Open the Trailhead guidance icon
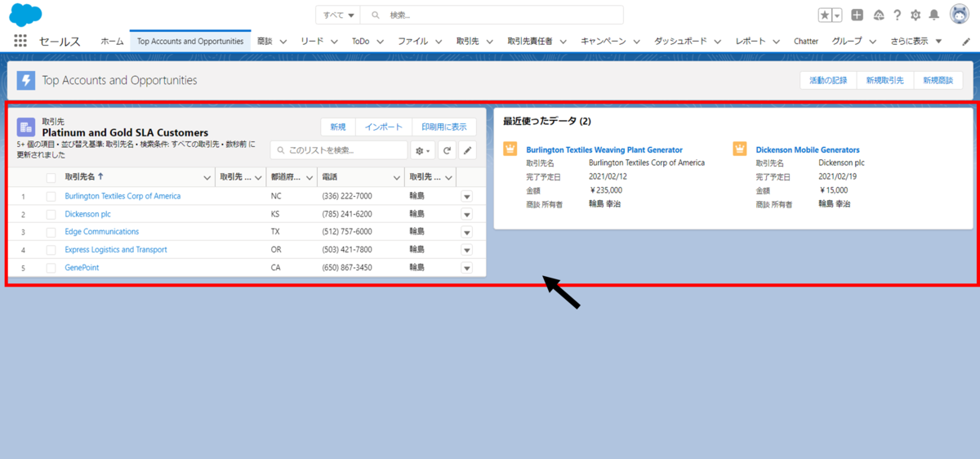980x459 pixels. (879, 15)
